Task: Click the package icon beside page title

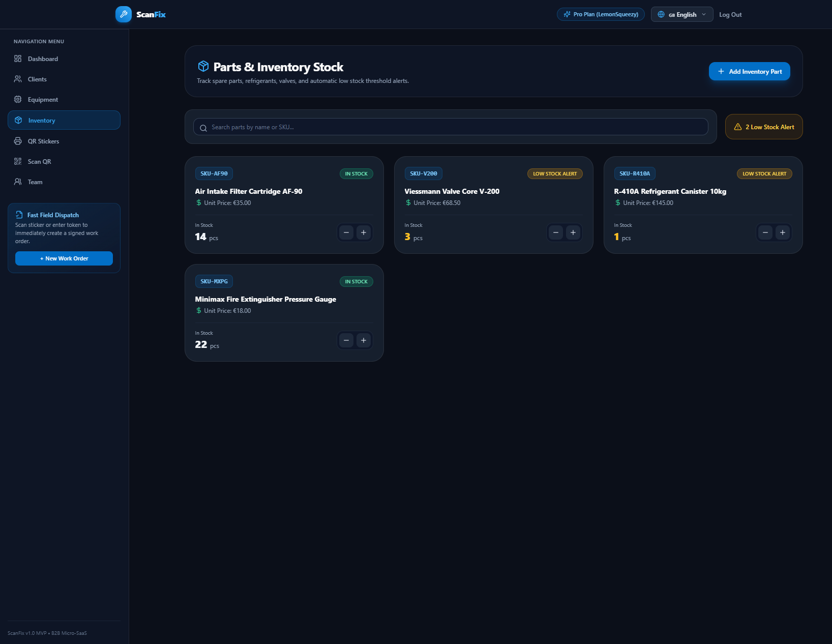Action: click(203, 66)
